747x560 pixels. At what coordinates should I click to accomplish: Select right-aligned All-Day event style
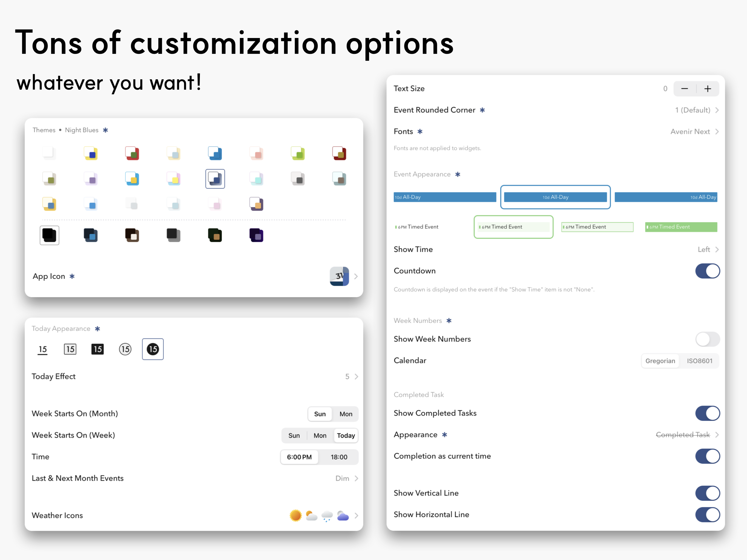[666, 197]
